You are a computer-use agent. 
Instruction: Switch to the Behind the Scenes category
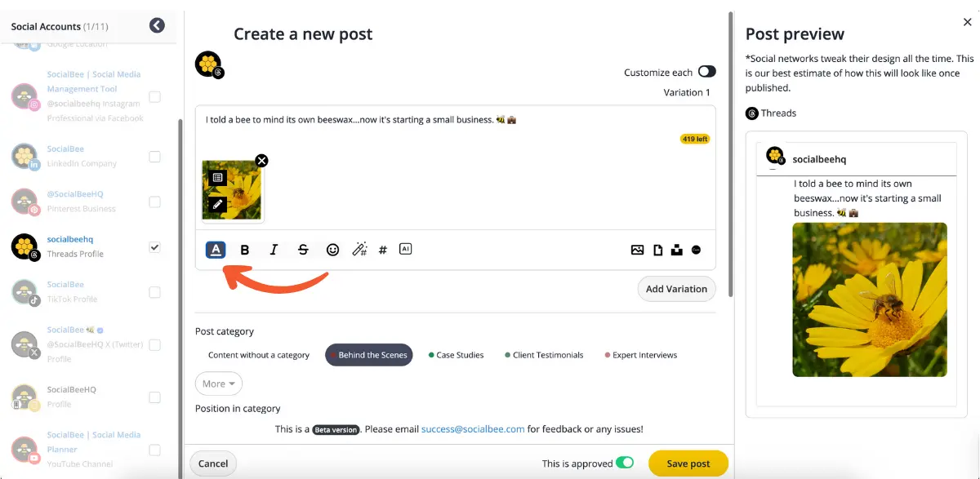(x=368, y=355)
